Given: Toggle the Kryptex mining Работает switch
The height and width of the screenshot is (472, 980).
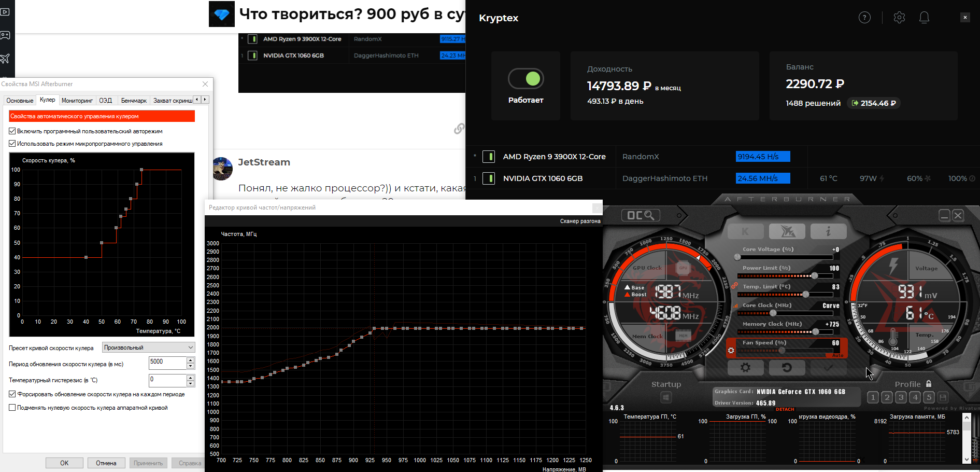Looking at the screenshot, I should 525,79.
